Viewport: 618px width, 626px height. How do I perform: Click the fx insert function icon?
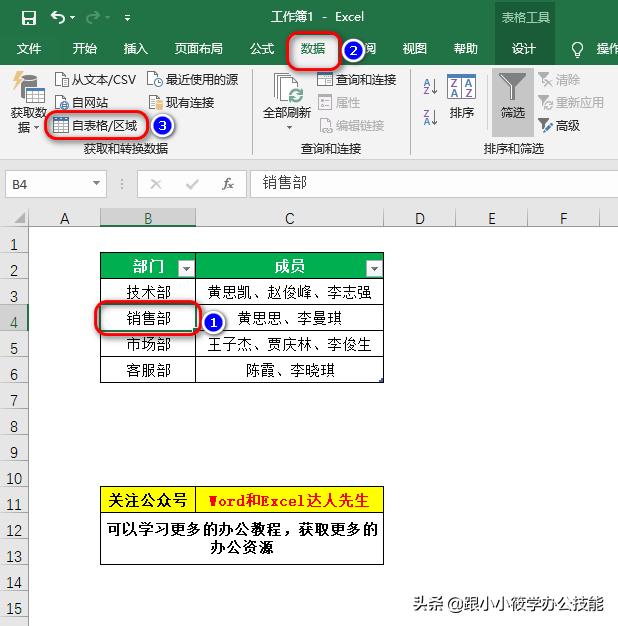tap(228, 184)
